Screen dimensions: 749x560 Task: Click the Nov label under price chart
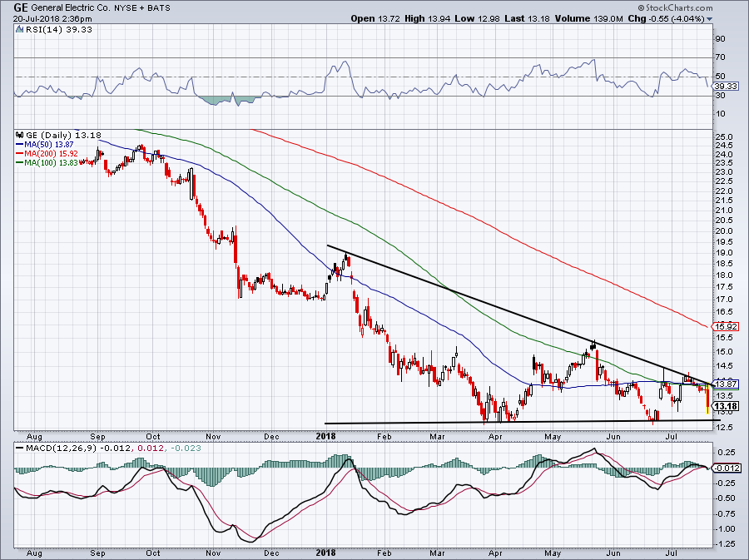(x=213, y=436)
